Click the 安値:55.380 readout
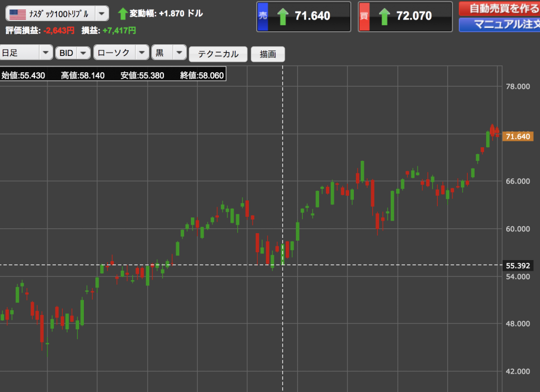The height and width of the screenshot is (392, 540). (x=142, y=75)
